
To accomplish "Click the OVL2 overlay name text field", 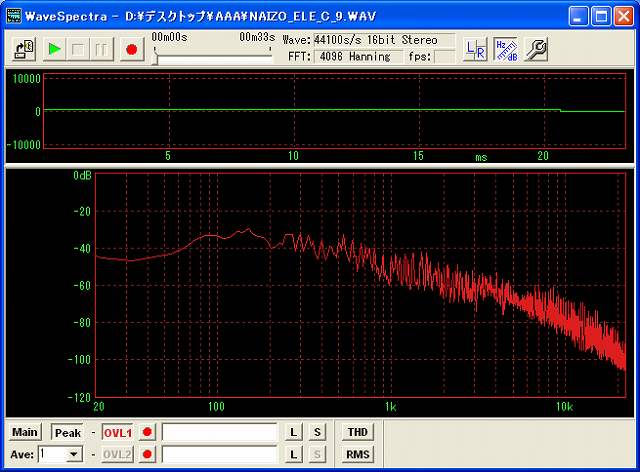I will [220, 454].
